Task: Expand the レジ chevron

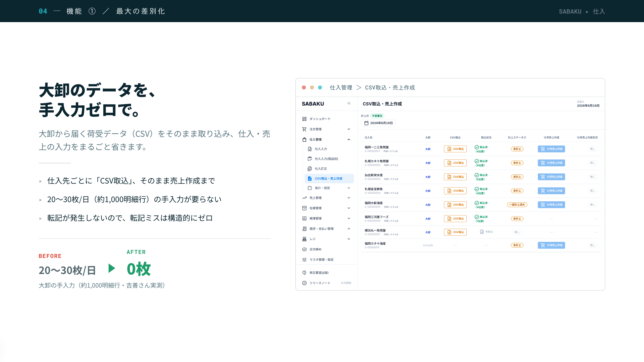Action: (349, 239)
